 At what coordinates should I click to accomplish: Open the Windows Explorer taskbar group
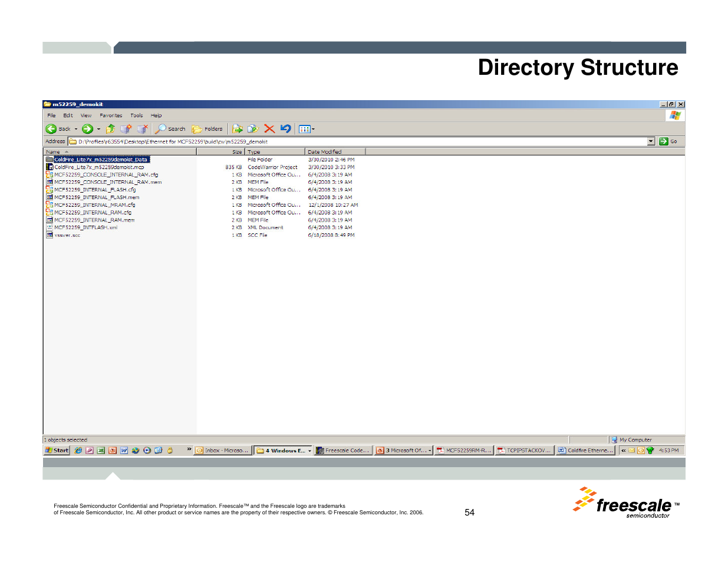(283, 451)
